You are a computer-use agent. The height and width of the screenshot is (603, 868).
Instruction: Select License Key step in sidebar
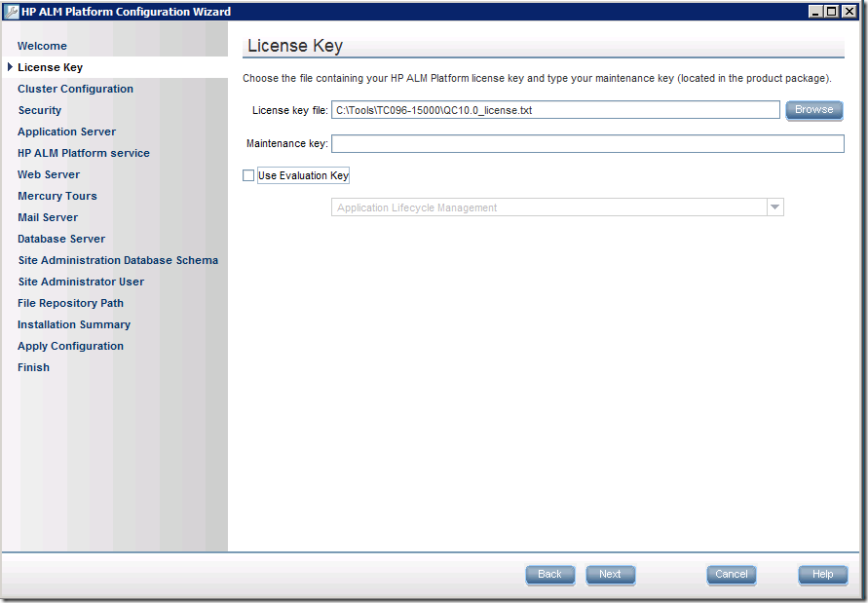51,67
